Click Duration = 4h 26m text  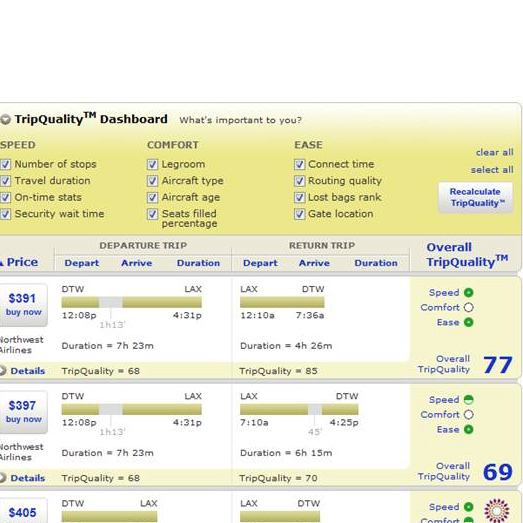click(286, 346)
